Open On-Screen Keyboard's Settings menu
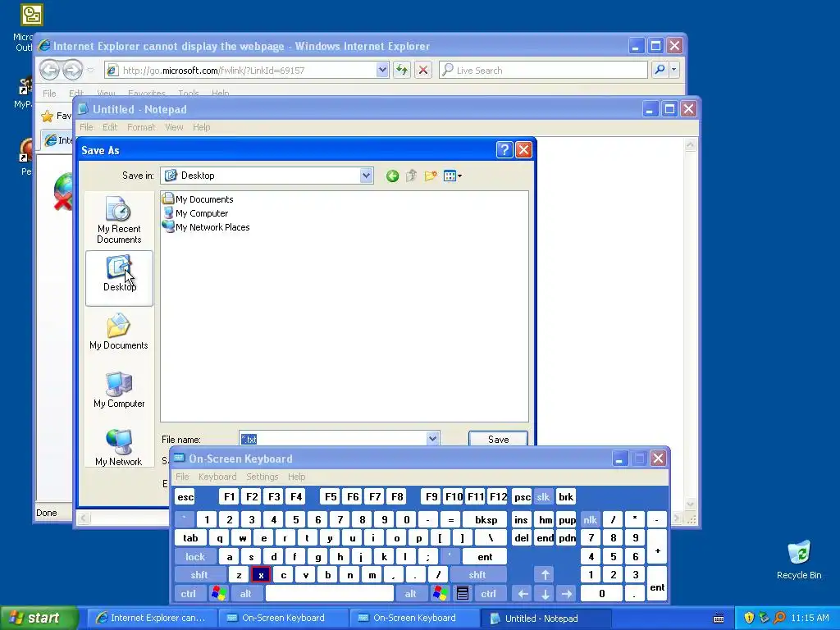The height and width of the screenshot is (630, 840). (x=262, y=477)
